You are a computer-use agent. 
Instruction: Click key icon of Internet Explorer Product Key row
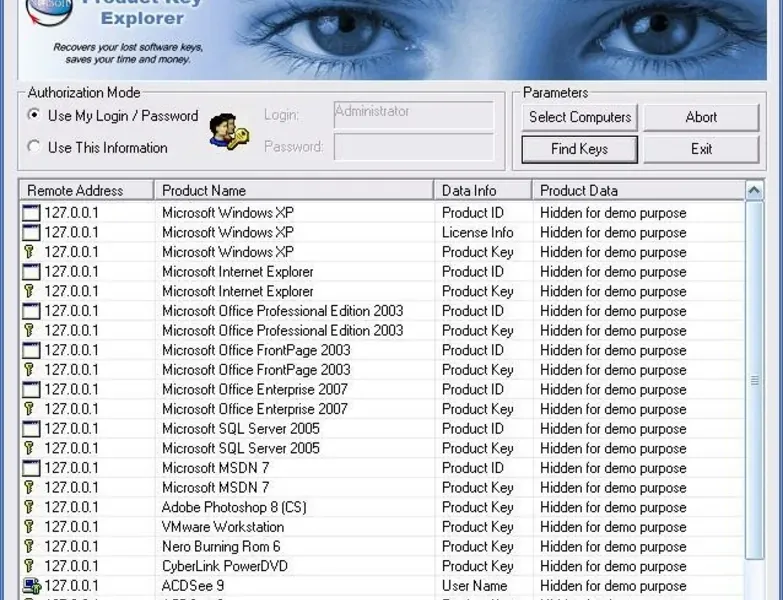click(29, 292)
